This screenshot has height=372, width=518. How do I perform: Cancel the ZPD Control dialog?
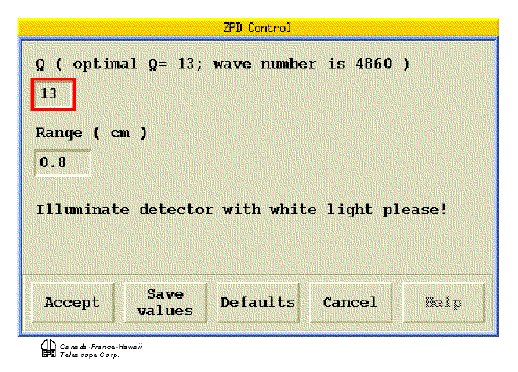(350, 303)
